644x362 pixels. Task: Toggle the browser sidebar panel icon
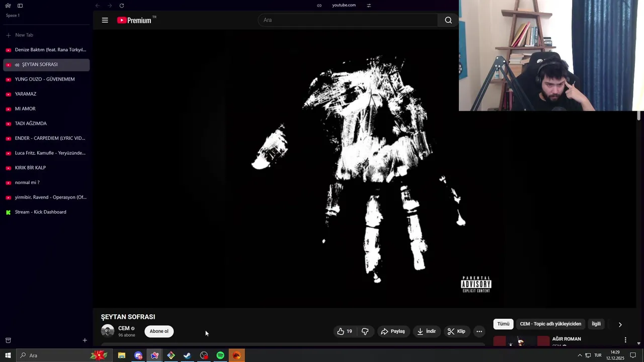tap(20, 6)
